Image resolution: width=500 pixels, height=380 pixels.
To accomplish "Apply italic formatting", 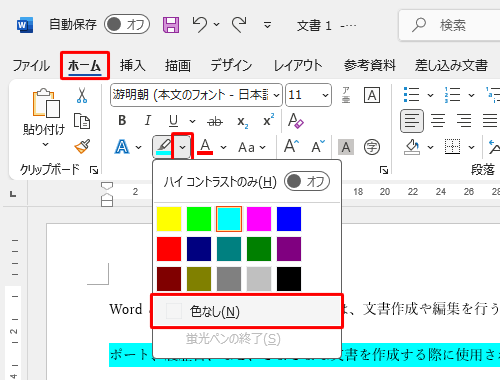I will pos(148,121).
